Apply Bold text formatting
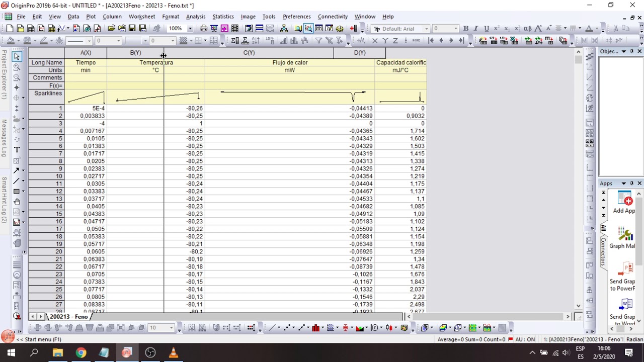The image size is (644, 362). point(465,29)
